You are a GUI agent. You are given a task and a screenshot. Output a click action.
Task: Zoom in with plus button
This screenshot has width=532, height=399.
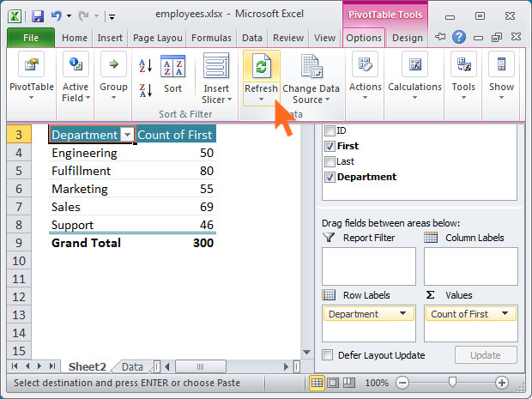pyautogui.click(x=501, y=383)
